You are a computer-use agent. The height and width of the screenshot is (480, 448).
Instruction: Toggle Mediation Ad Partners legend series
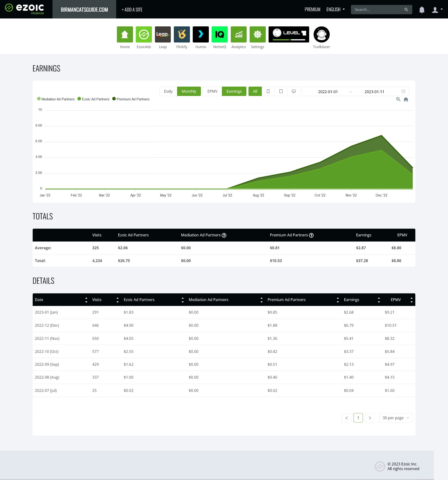[x=56, y=99]
